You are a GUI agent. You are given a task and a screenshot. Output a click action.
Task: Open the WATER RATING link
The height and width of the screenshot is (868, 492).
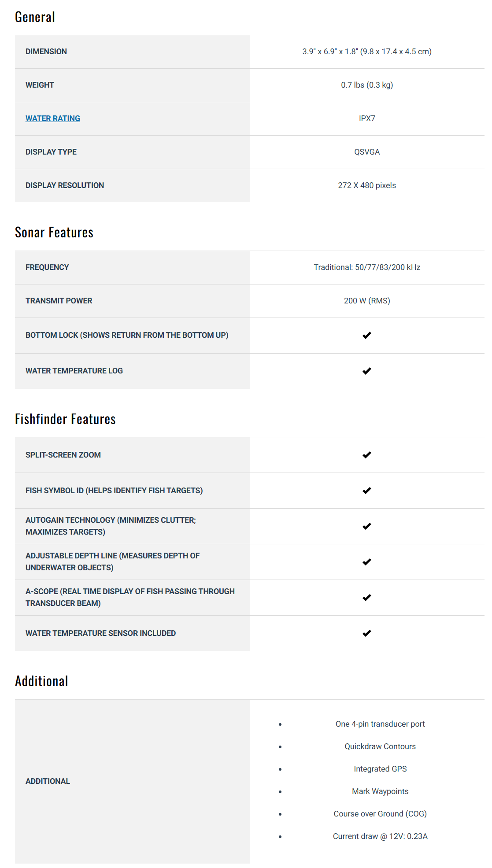pyautogui.click(x=53, y=118)
